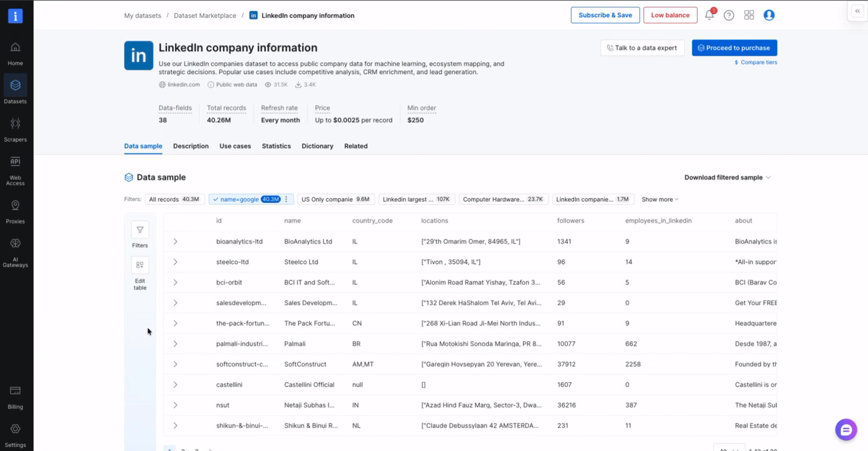Expand the castellini row
Image resolution: width=868 pixels, height=451 pixels.
click(175, 385)
